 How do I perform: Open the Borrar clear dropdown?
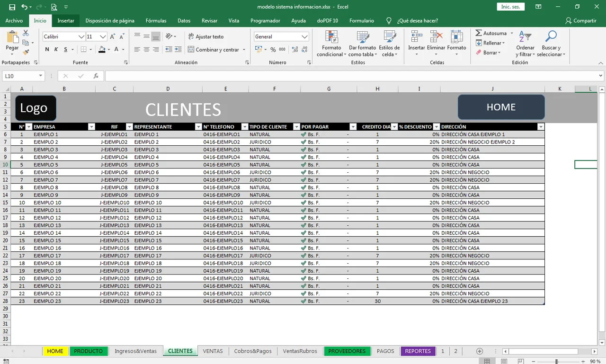(499, 53)
